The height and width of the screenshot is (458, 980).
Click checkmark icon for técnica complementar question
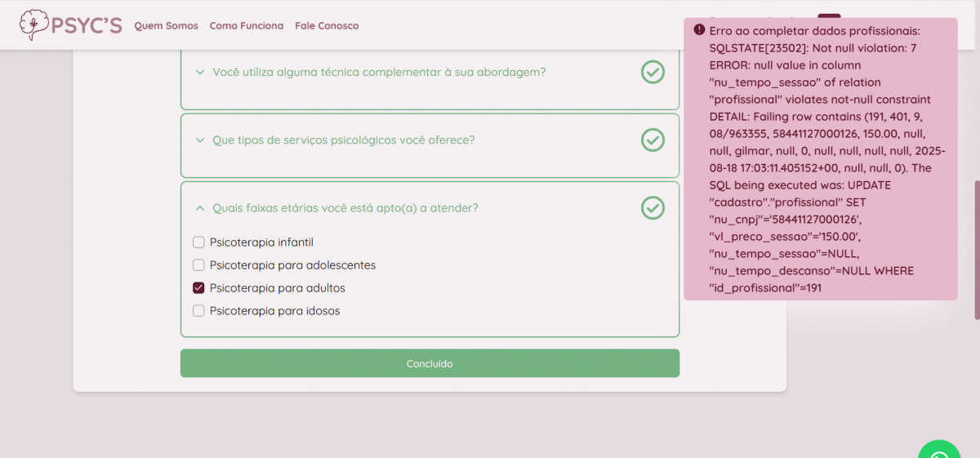pos(653,72)
